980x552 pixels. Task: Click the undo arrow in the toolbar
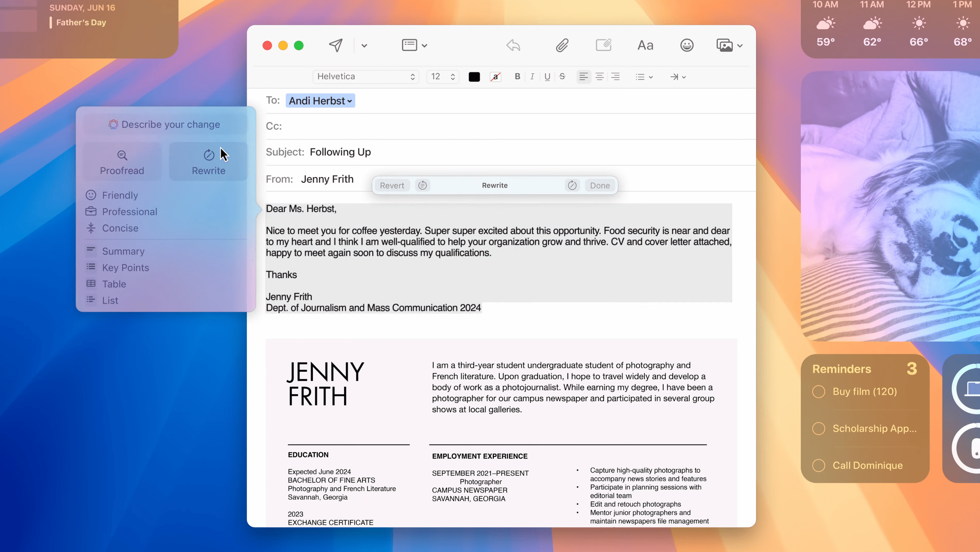point(512,45)
